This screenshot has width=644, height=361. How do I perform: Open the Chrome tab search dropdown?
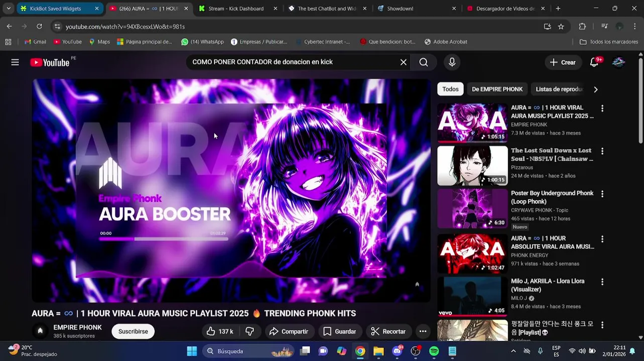coord(8,9)
